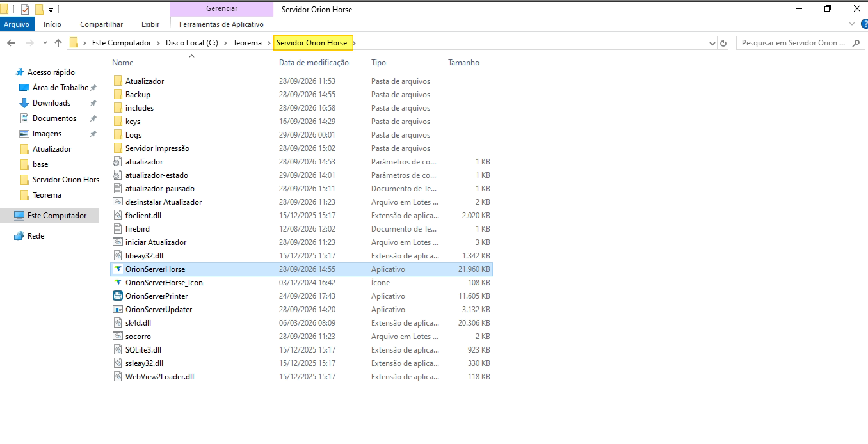
Task: Open the Arquivo menu
Action: (17, 24)
